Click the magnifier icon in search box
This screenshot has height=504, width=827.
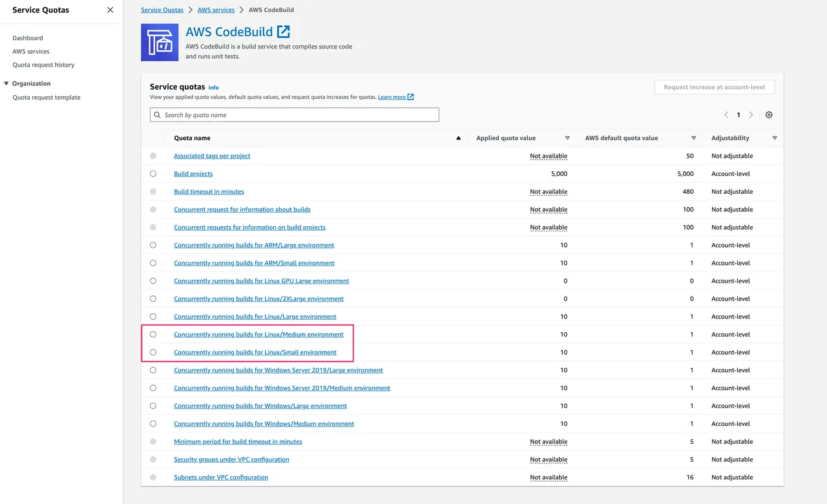(157, 115)
